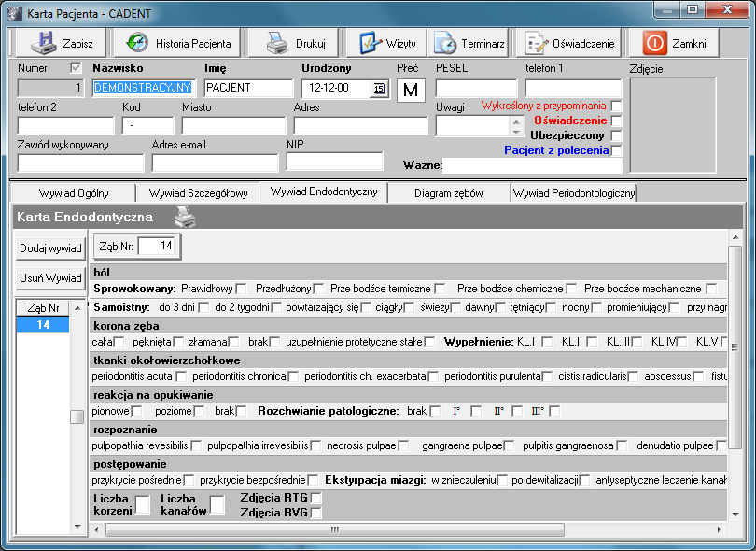The width and height of the screenshot is (756, 551).
Task: Switch to the Wywiad Ogólny tab
Action: point(74,193)
